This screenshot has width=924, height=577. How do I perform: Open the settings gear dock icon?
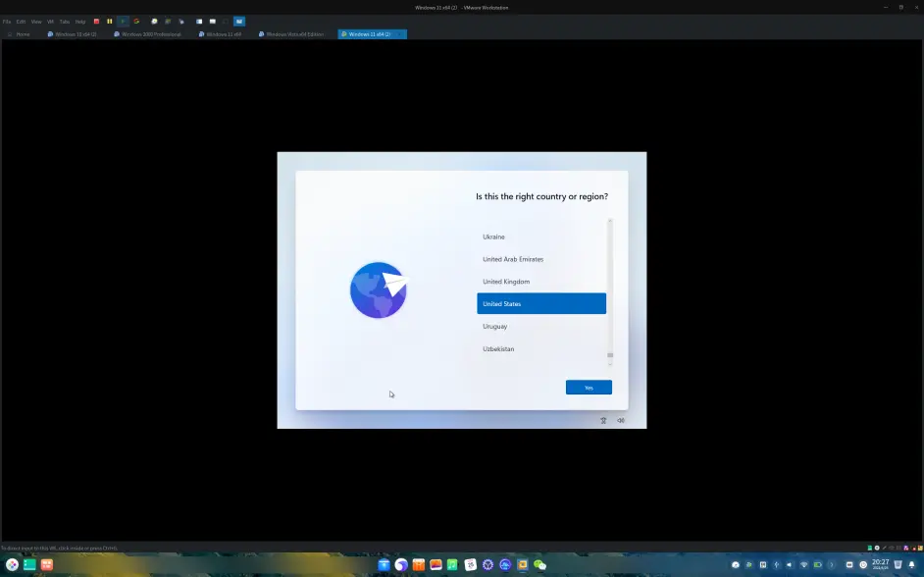click(488, 564)
